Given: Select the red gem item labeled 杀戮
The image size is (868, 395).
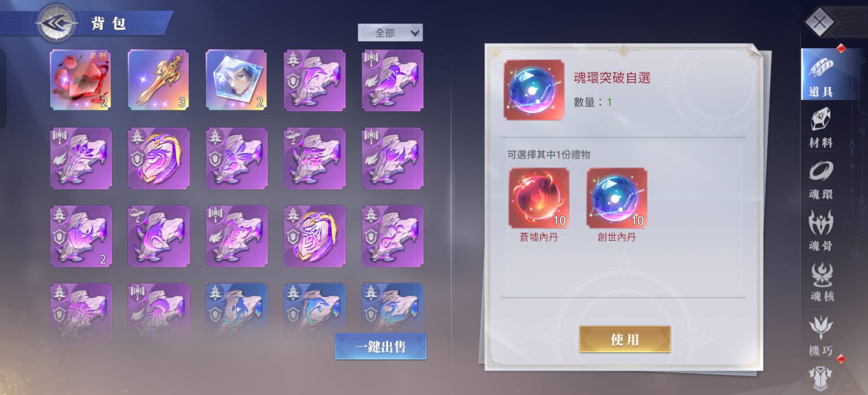Looking at the screenshot, I should (81, 80).
